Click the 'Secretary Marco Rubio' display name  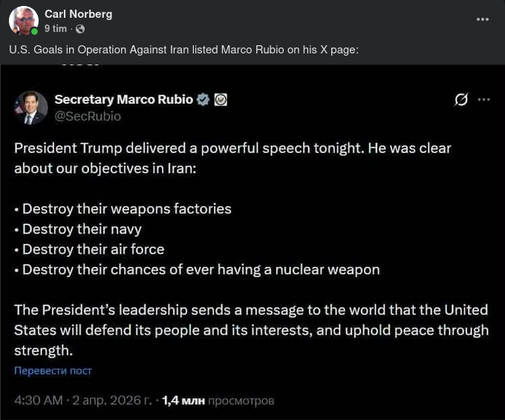tap(123, 99)
